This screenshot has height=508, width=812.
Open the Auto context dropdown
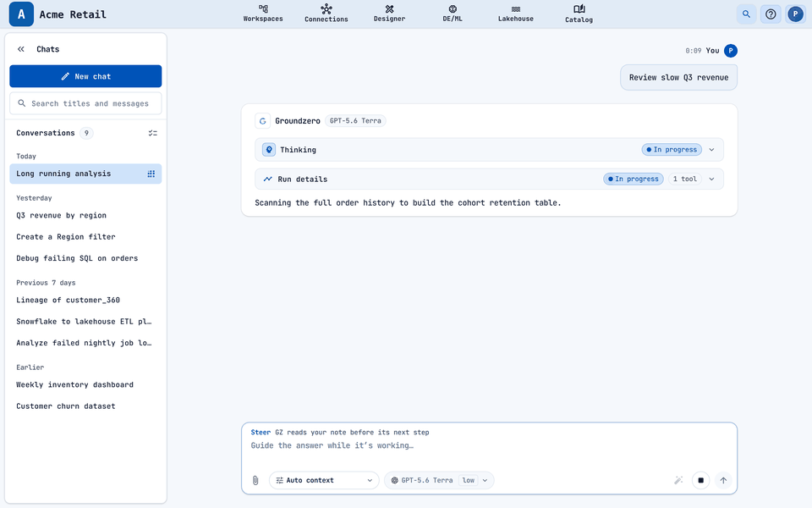point(324,481)
